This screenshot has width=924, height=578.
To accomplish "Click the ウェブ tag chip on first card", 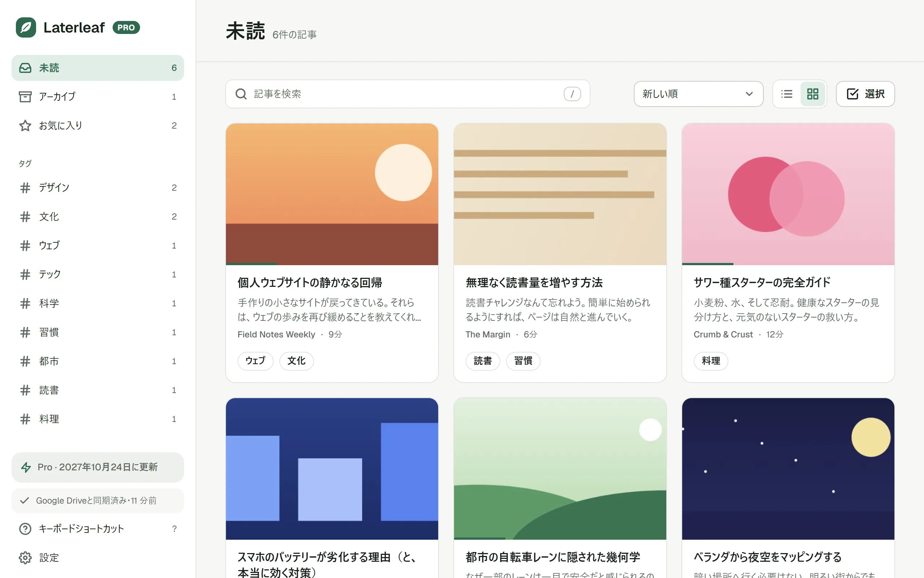I will click(256, 361).
